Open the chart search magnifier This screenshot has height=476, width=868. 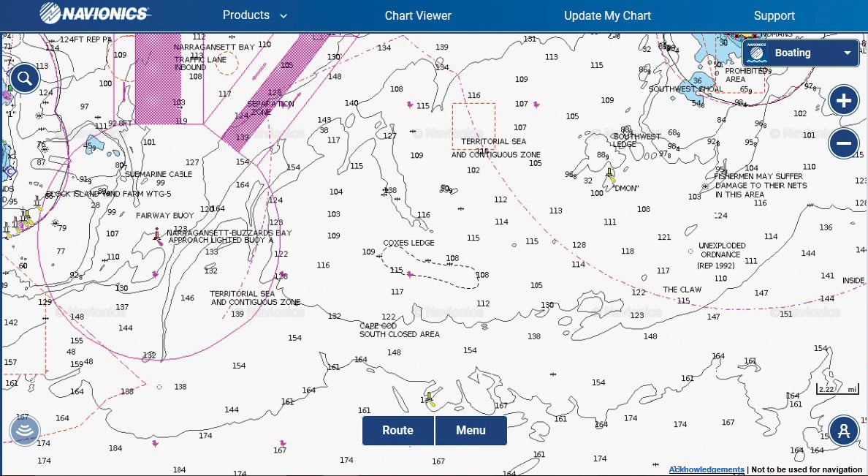(x=25, y=78)
